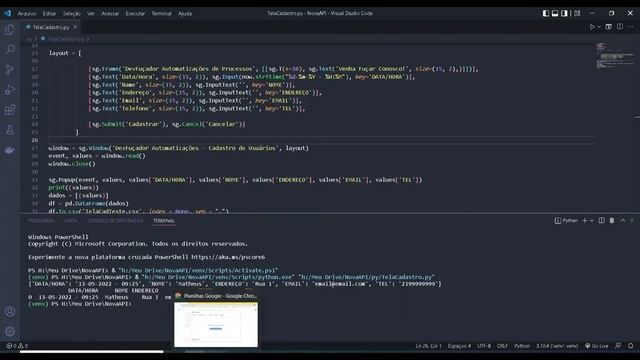Change indentation via Espaços: 4
This screenshot has height=360, width=640.
pyautogui.click(x=459, y=346)
